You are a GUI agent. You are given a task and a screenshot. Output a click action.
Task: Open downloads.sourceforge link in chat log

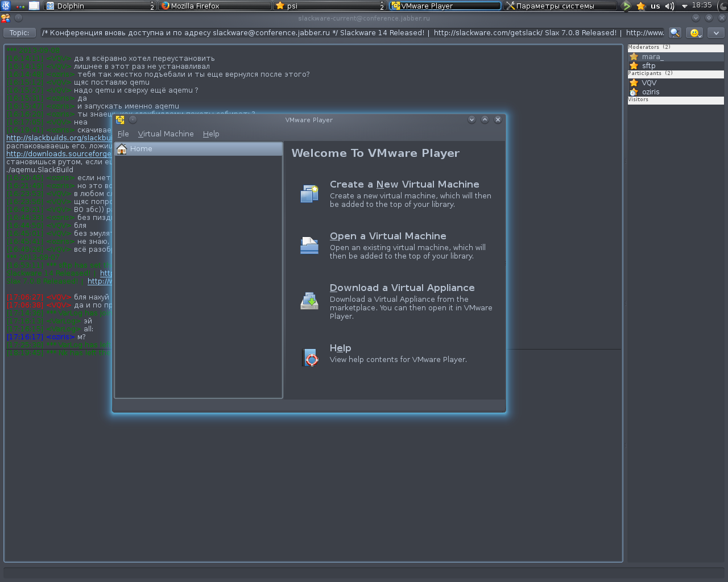59,154
